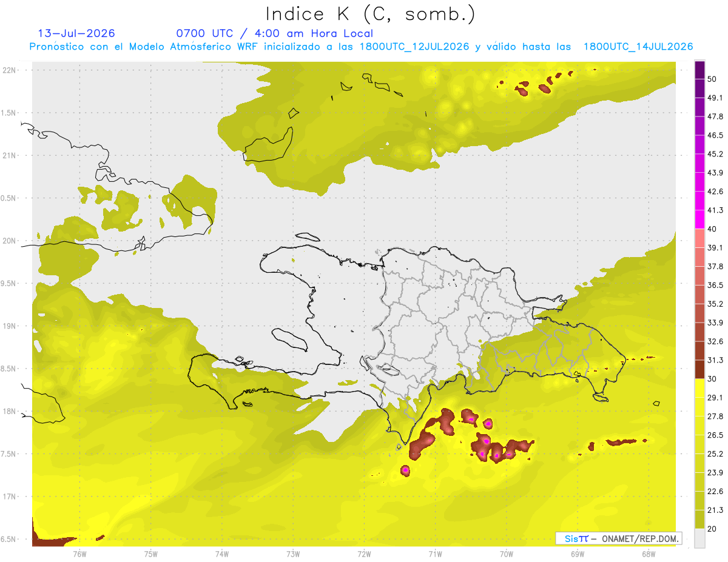Click the '22N' latitude label
The height and width of the screenshot is (562, 728).
10,70
